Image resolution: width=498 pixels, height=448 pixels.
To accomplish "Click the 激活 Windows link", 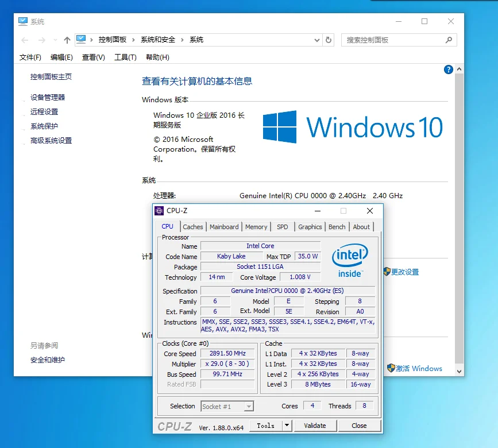I will [x=419, y=368].
